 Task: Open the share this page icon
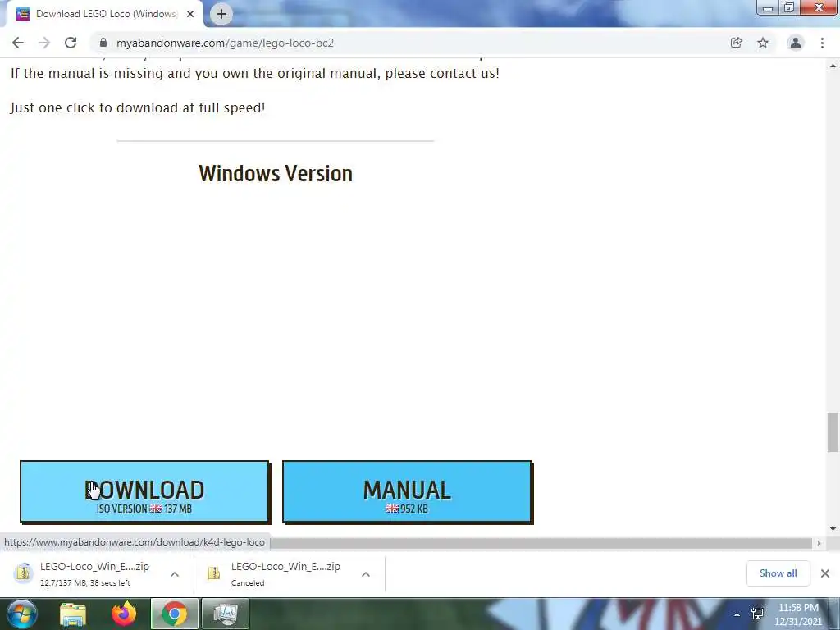point(736,43)
